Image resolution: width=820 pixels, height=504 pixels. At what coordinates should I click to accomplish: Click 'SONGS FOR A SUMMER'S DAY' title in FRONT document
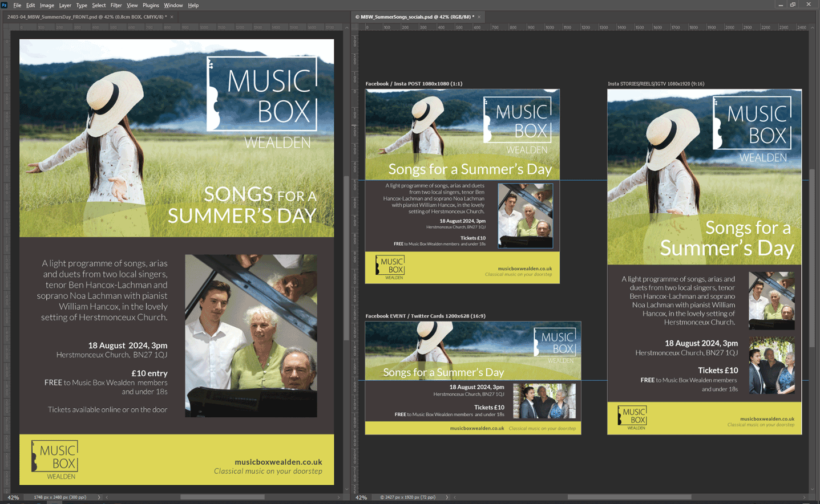(x=242, y=205)
